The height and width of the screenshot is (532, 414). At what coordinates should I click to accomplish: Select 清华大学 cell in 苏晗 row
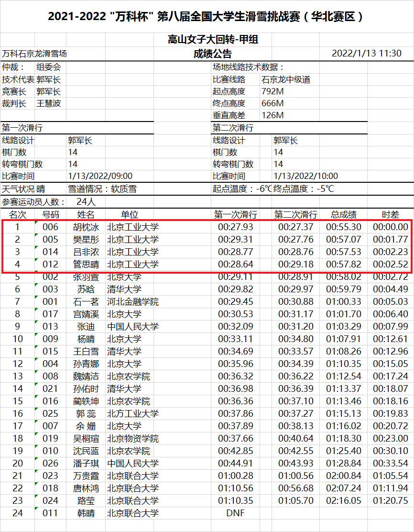point(124,289)
